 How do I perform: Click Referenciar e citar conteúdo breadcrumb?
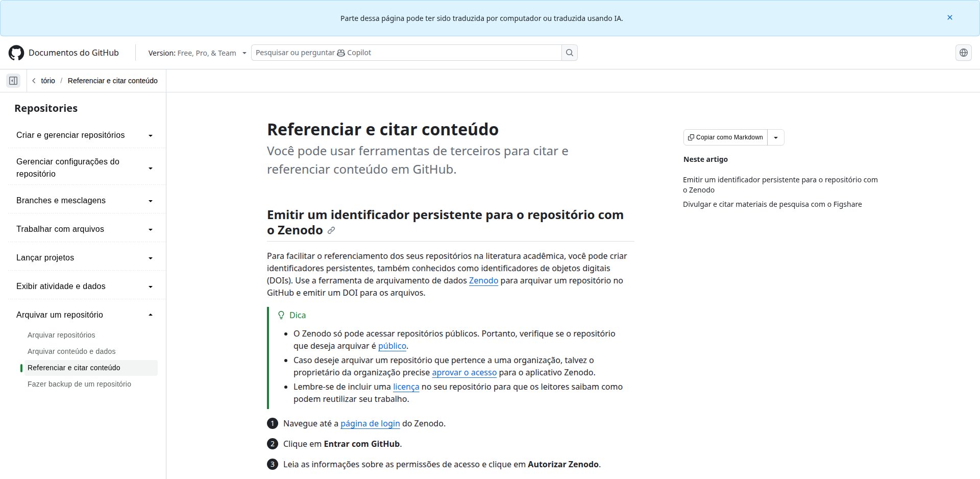[113, 81]
